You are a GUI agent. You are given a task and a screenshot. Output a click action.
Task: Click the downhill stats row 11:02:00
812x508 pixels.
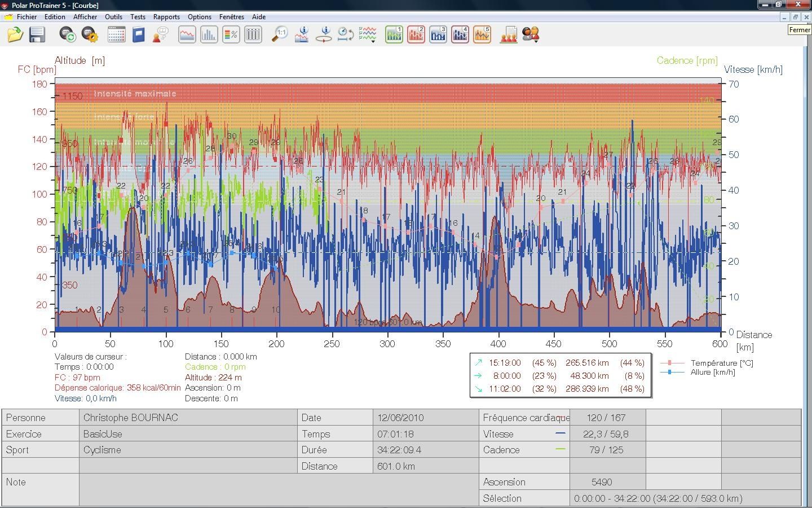point(561,388)
